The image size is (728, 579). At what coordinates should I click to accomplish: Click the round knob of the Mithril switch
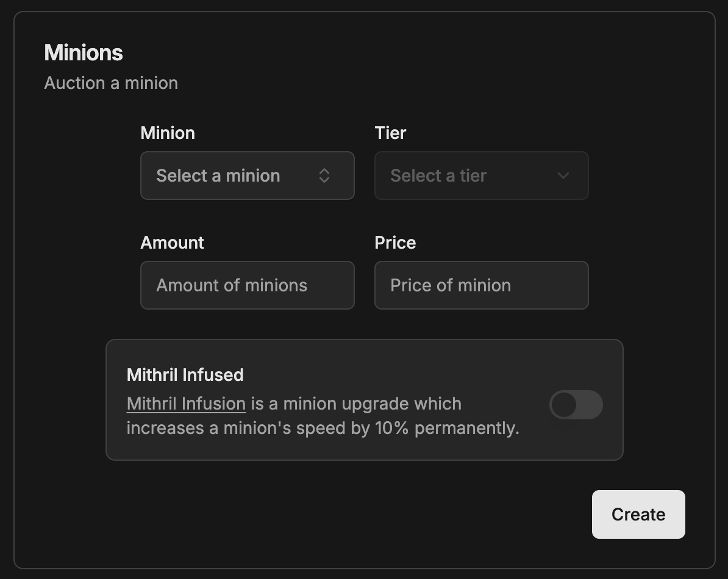click(564, 405)
